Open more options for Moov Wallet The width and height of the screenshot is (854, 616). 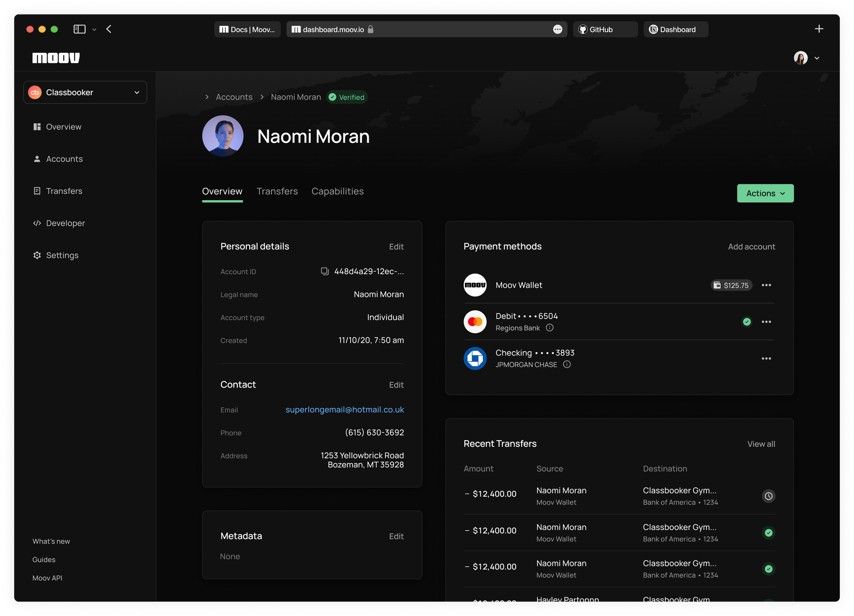[766, 285]
